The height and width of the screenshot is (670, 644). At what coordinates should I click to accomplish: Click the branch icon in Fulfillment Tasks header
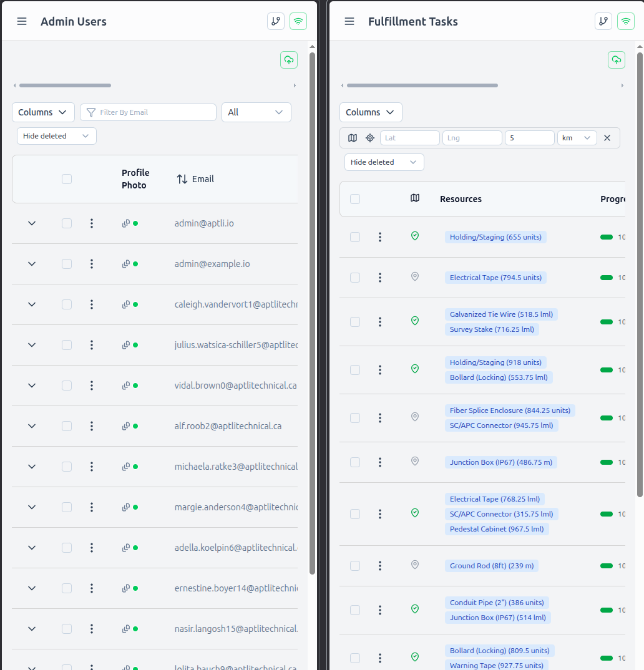[603, 21]
